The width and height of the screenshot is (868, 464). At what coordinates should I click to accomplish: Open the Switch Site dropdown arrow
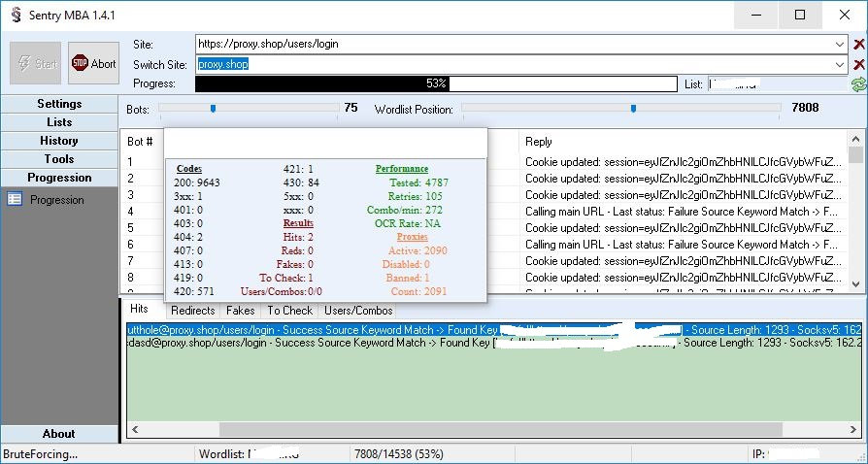(x=839, y=65)
